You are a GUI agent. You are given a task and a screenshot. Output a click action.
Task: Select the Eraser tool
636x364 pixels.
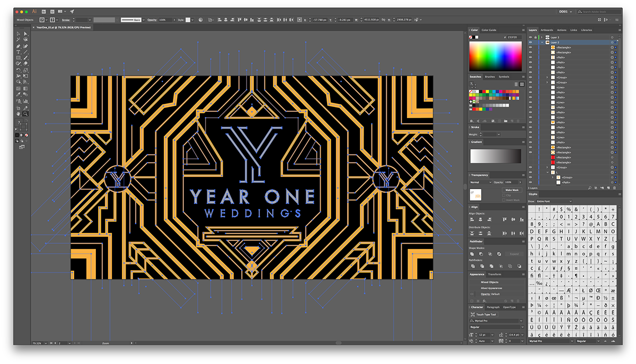(25, 64)
